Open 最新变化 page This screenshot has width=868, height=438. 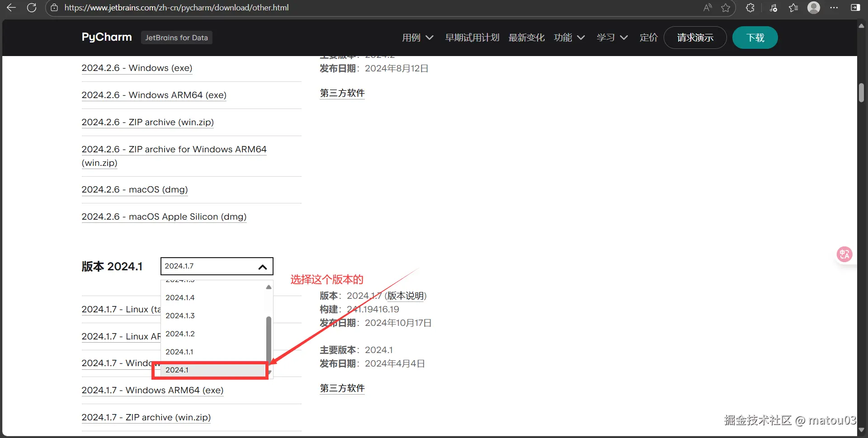(x=526, y=38)
